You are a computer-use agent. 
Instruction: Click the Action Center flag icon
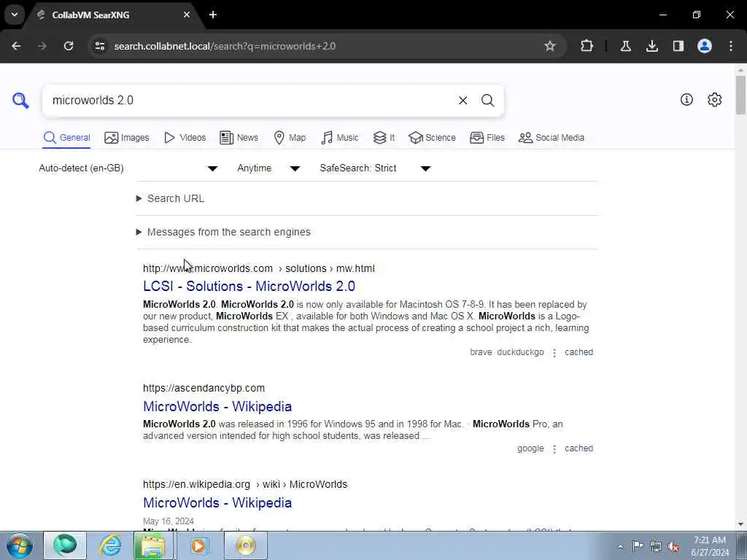pyautogui.click(x=638, y=545)
